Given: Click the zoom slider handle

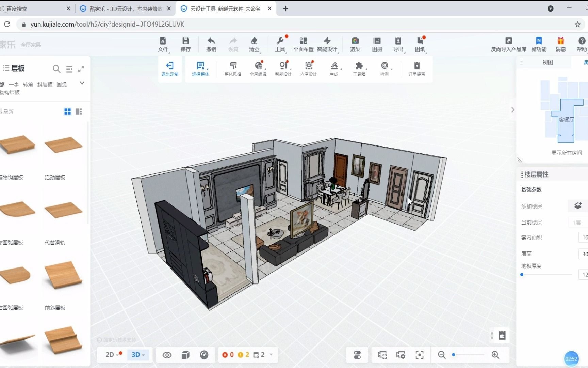Looking at the screenshot, I should click(454, 355).
